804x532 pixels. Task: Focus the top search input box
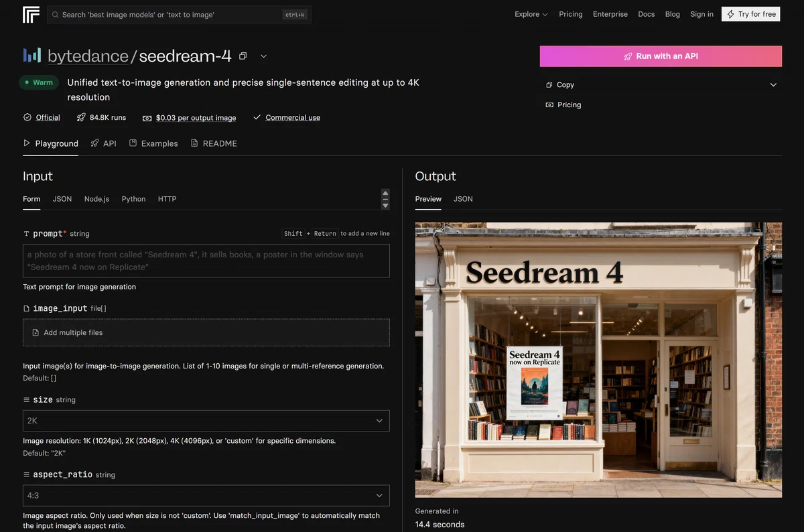(179, 14)
